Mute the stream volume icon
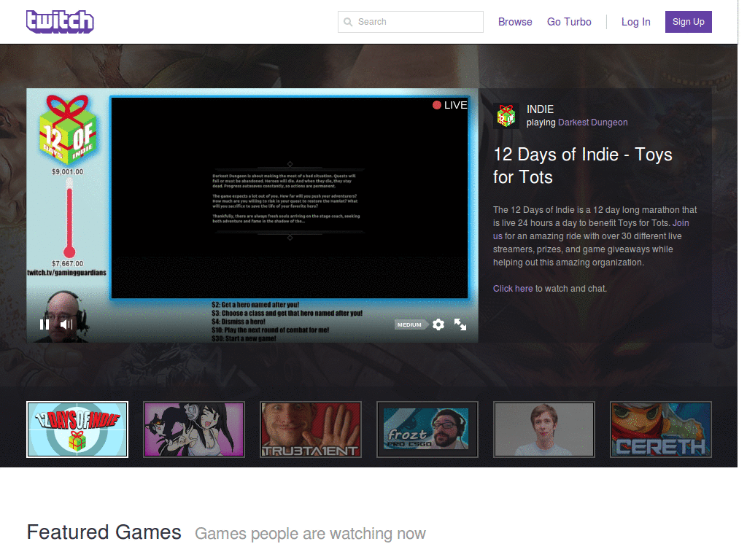Image resolution: width=747 pixels, height=560 pixels. point(66,324)
